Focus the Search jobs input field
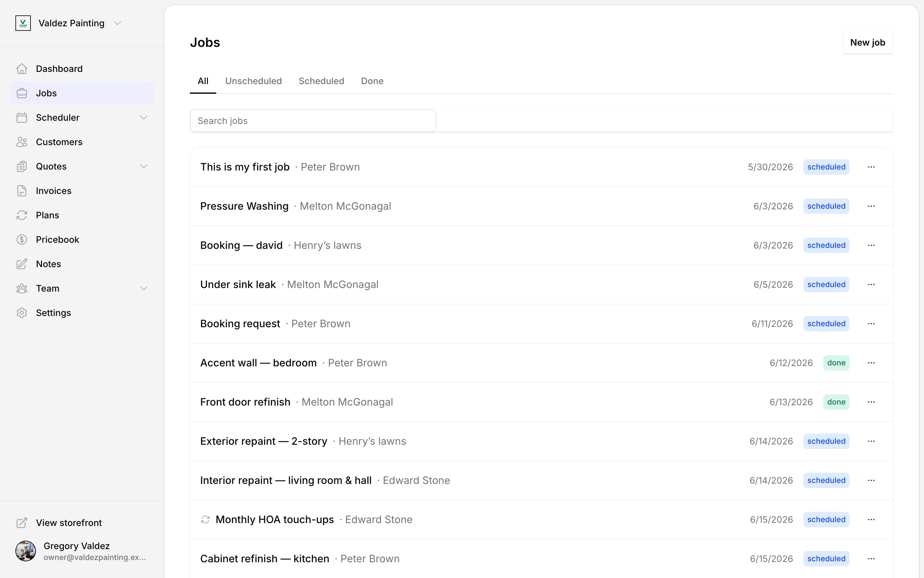 click(313, 121)
